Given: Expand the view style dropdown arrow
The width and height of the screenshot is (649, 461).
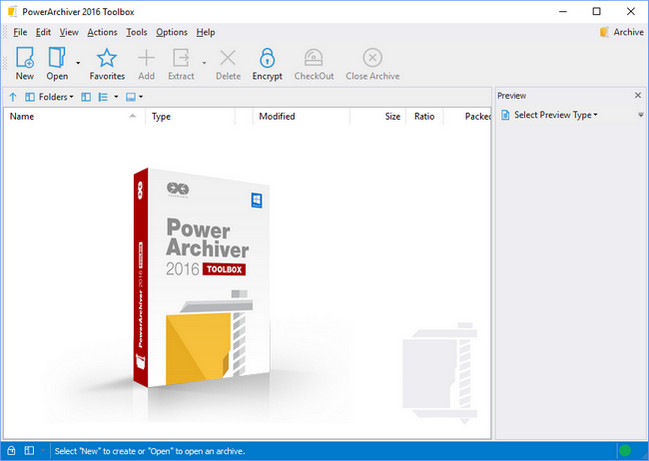Looking at the screenshot, I should [116, 97].
